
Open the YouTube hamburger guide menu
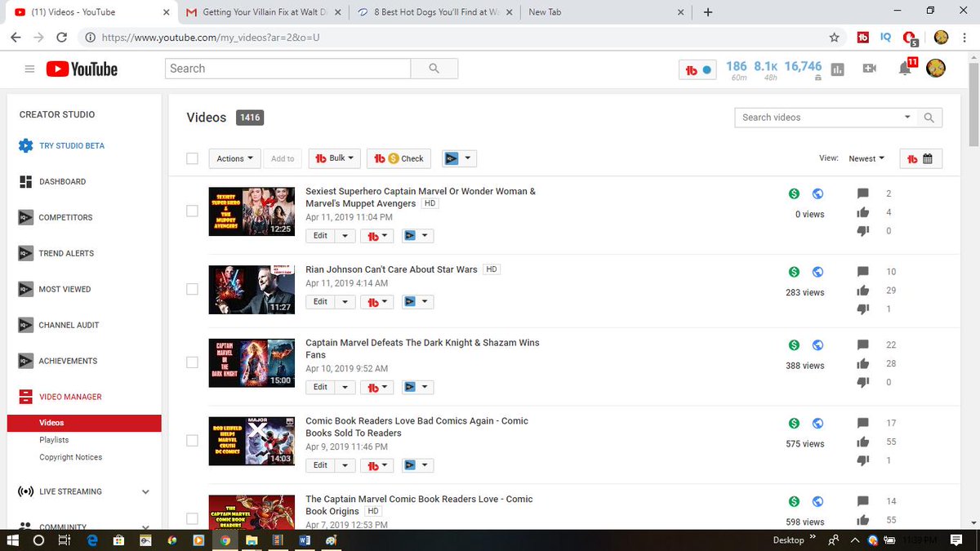pos(29,69)
